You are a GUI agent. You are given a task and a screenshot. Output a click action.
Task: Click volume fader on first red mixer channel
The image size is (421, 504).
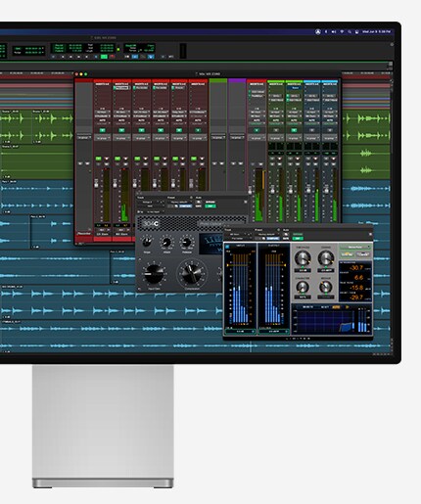point(97,183)
